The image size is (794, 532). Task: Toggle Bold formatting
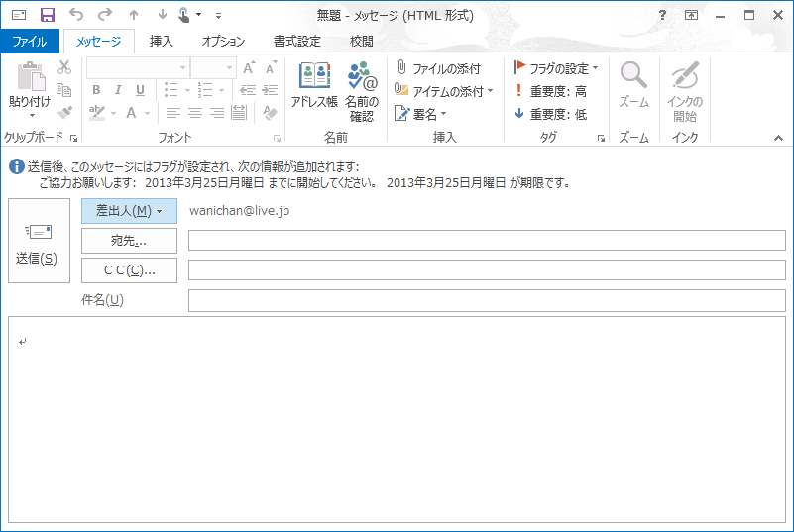(x=96, y=90)
